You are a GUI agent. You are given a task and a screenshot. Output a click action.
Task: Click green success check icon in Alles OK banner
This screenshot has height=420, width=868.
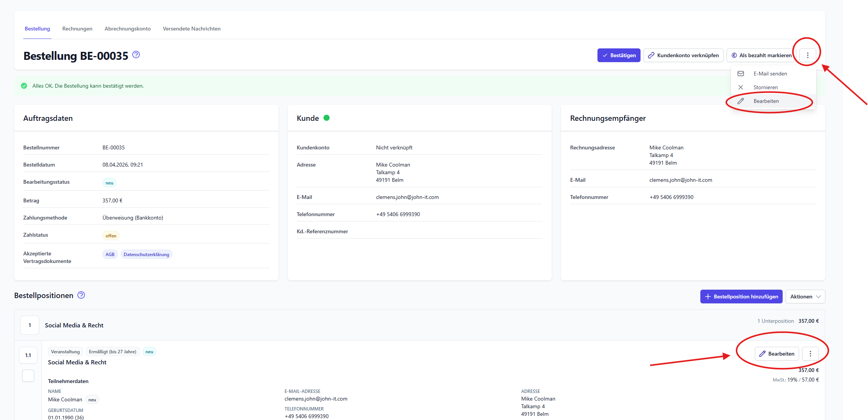coord(24,86)
